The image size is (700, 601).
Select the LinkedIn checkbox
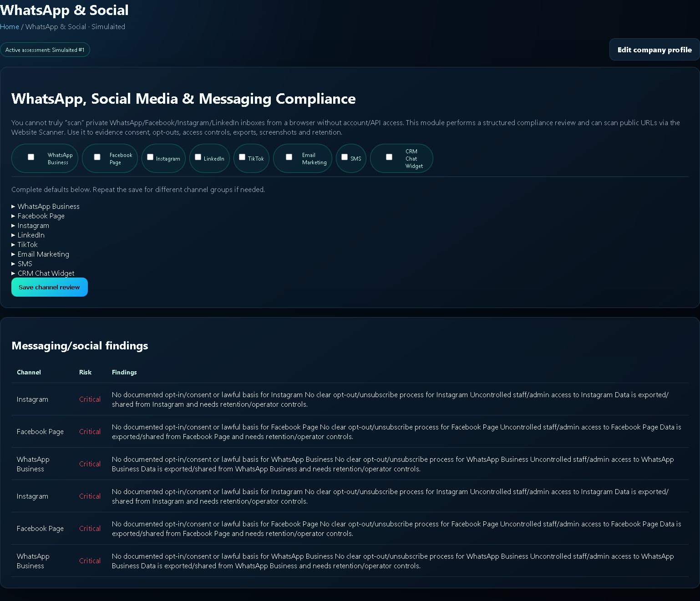click(x=198, y=157)
